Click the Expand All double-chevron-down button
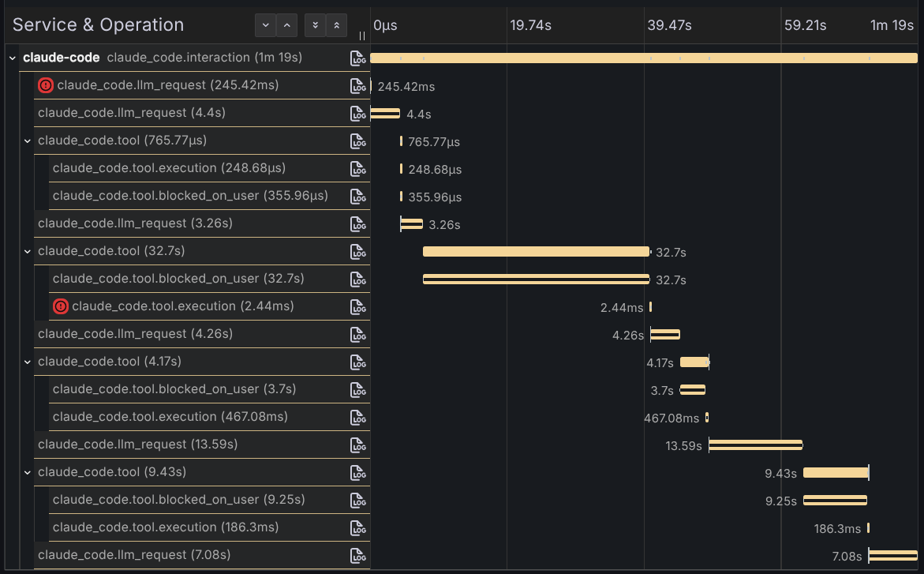This screenshot has height=574, width=924. (315, 25)
